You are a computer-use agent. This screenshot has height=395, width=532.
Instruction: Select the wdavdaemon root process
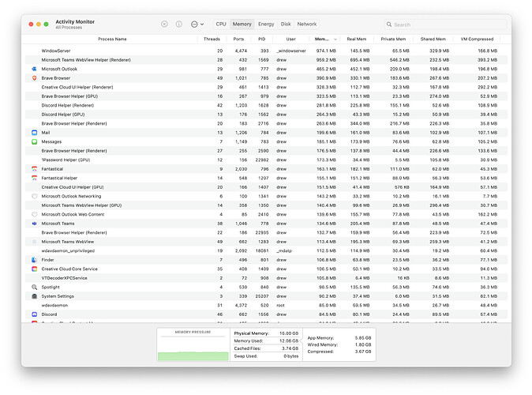point(266,306)
